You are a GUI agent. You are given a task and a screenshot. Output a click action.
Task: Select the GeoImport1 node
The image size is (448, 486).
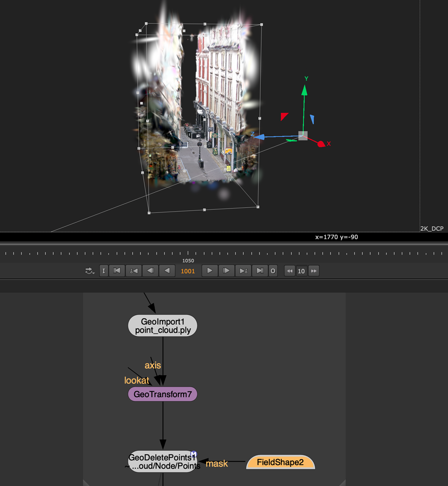[x=163, y=325]
